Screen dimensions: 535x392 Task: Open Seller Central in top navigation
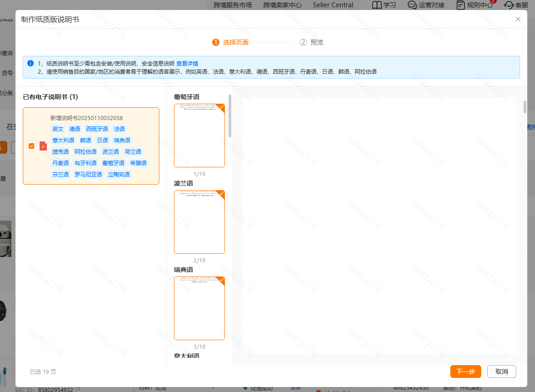coord(333,5)
